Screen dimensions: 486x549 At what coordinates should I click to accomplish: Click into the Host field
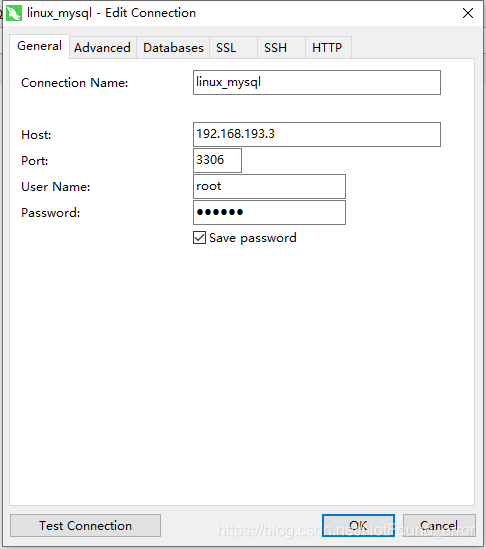click(x=317, y=134)
